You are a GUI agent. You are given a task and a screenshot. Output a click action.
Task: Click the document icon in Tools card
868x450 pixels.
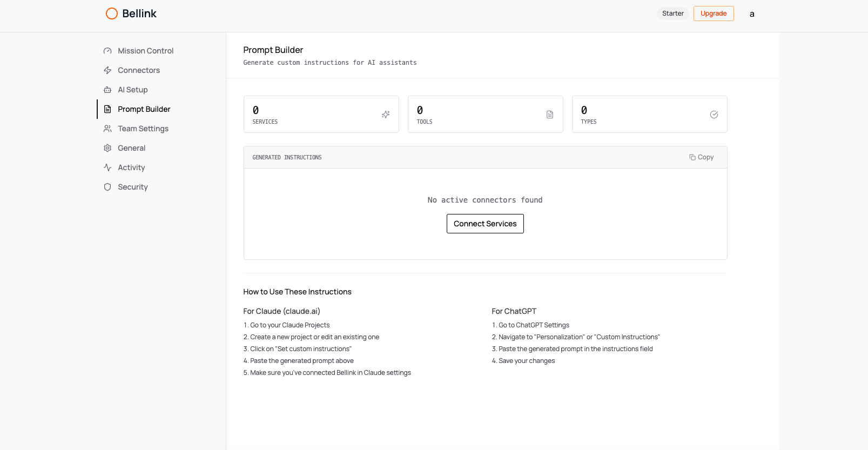coord(550,115)
